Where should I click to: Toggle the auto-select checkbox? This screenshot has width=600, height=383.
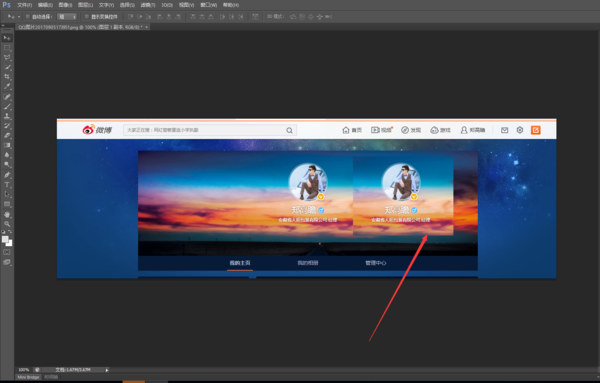pyautogui.click(x=28, y=16)
